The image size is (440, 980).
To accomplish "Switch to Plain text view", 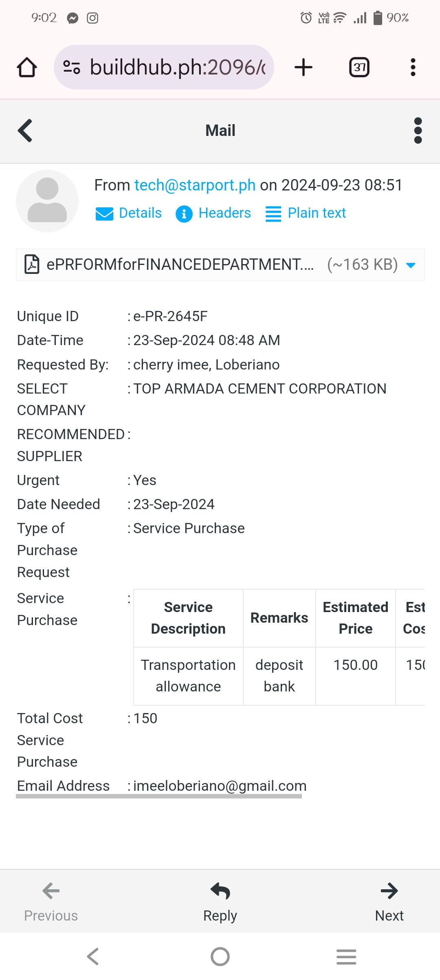I will click(306, 213).
